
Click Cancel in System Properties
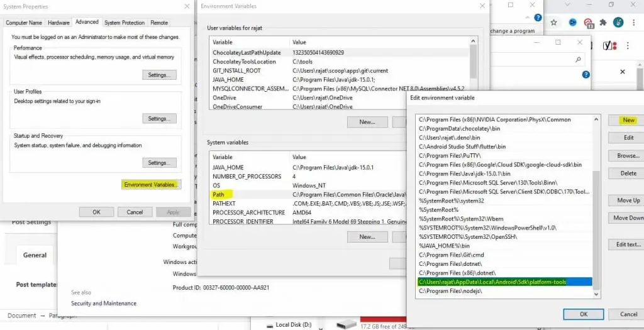click(135, 212)
